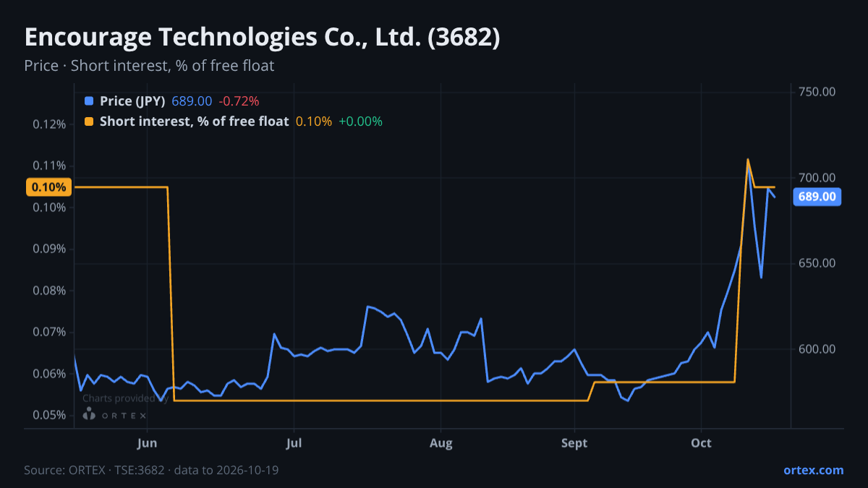The width and height of the screenshot is (868, 488).
Task: Click the legend's 0.10% short interest value
Action: [x=314, y=121]
